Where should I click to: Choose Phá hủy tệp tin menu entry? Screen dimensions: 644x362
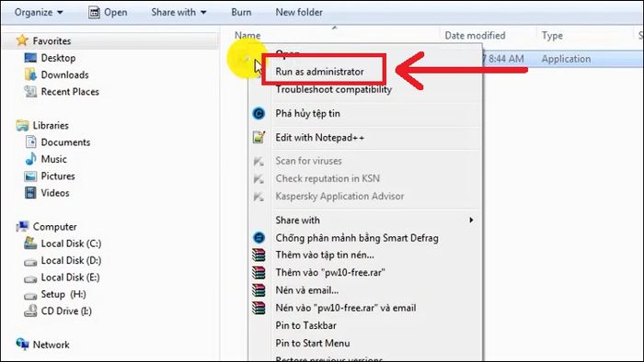click(x=307, y=113)
